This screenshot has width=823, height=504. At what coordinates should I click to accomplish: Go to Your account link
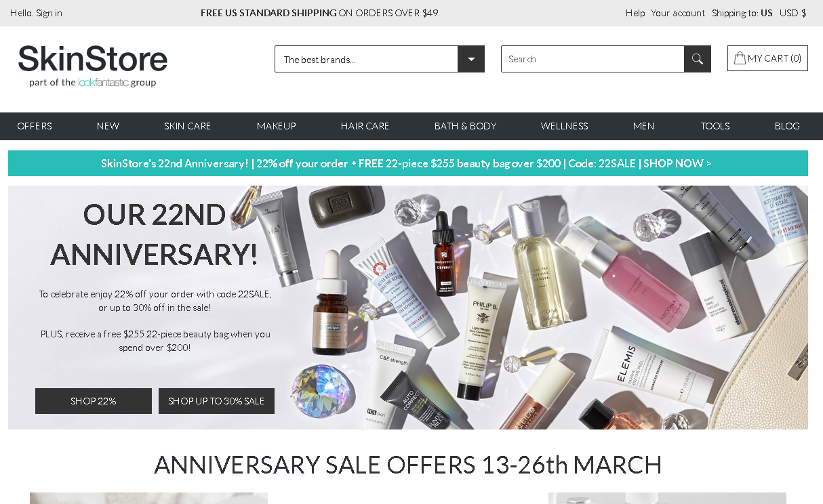click(678, 13)
